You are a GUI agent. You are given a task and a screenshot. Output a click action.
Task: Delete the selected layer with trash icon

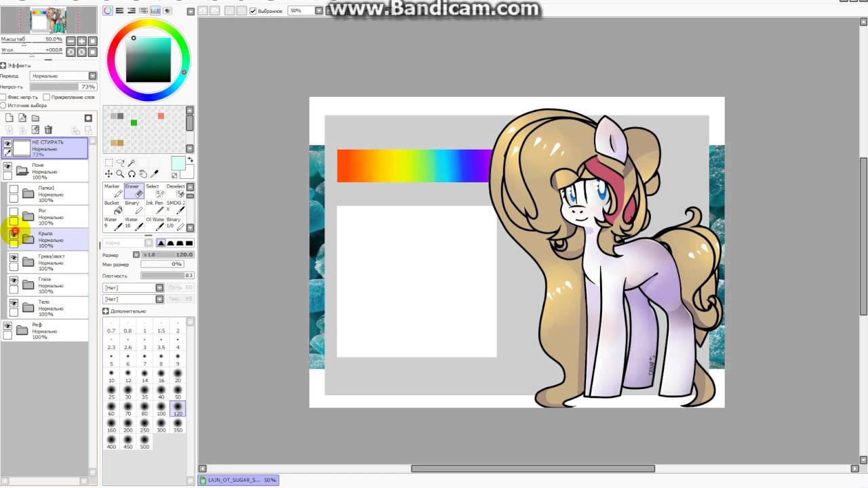click(48, 129)
